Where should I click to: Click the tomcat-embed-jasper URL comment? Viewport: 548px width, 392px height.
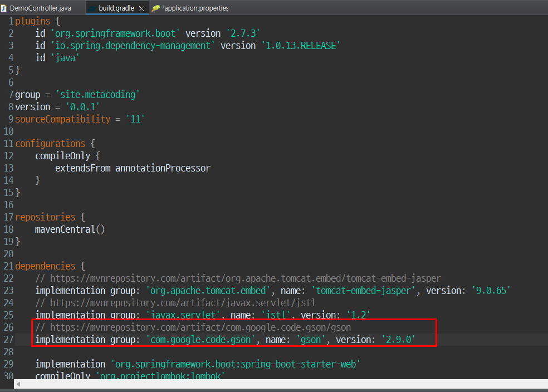(238, 278)
